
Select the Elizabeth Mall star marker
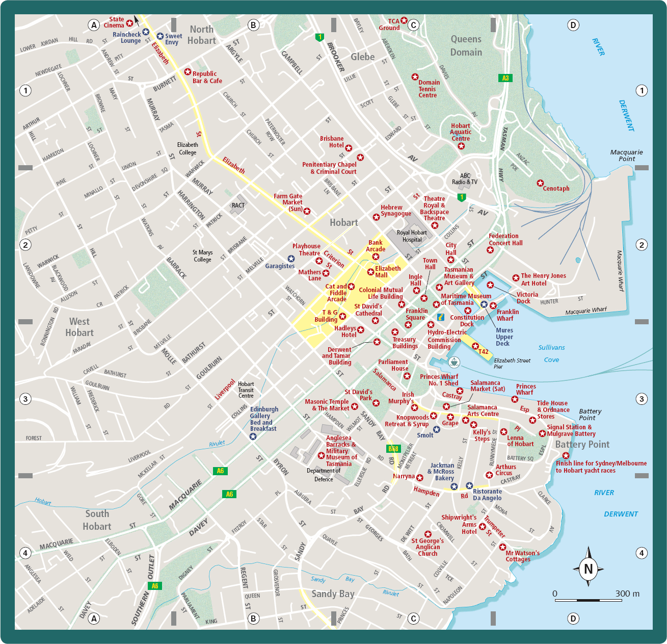point(370,272)
